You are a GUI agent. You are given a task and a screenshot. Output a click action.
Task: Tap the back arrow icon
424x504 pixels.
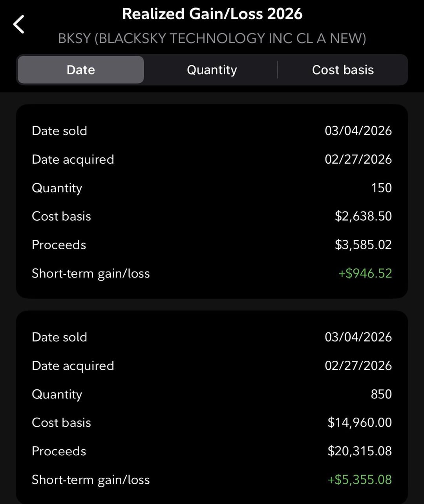19,24
